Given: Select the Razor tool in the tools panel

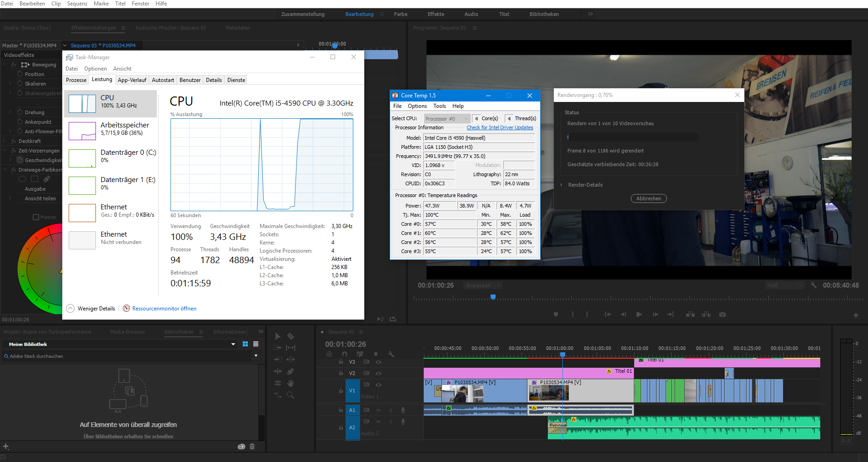Looking at the screenshot, I should tap(291, 336).
